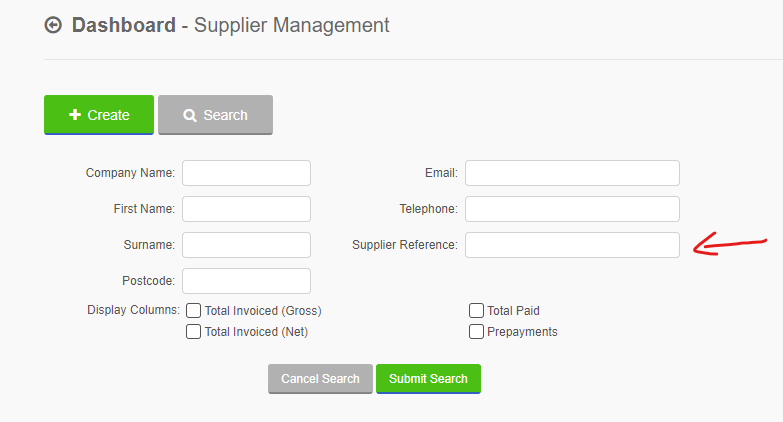This screenshot has width=783, height=422.
Task: Tick the Total Invoiced (Gross) checkbox
Action: tap(193, 311)
